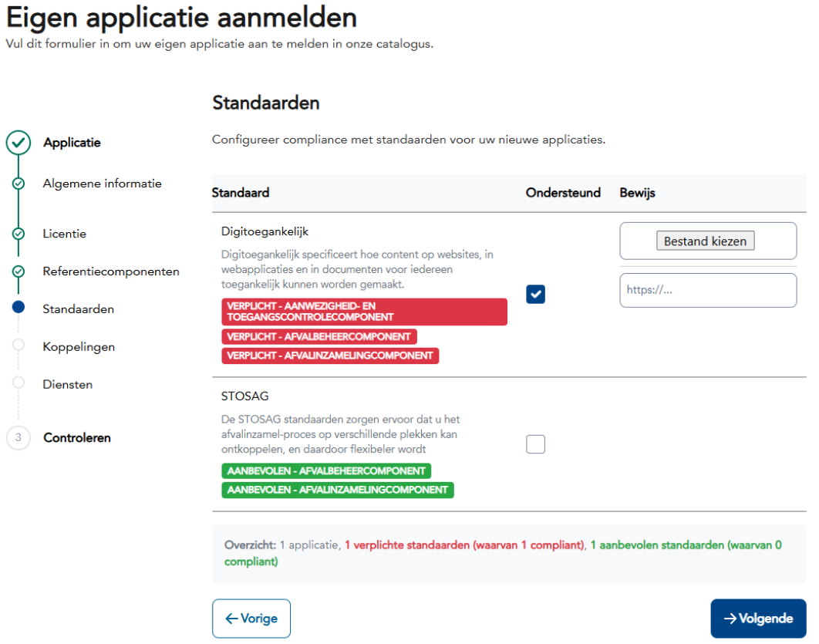This screenshot has height=644, width=819.
Task: Open the Diensten step
Action: click(x=66, y=384)
